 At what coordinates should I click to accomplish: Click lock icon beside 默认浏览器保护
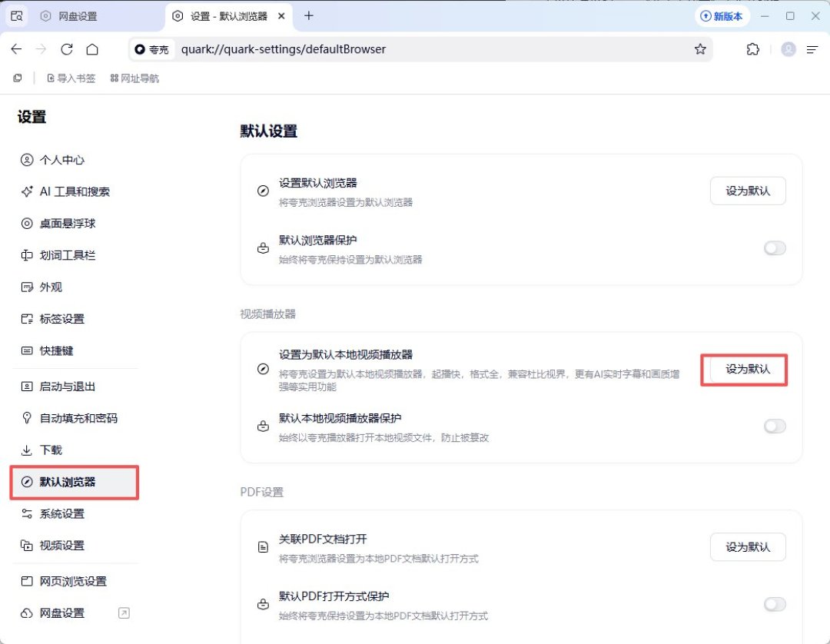(263, 248)
